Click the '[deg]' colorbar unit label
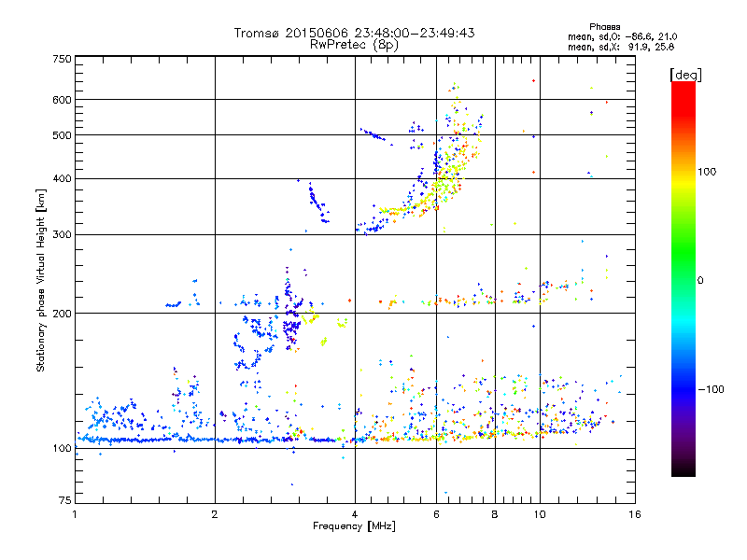 685,75
